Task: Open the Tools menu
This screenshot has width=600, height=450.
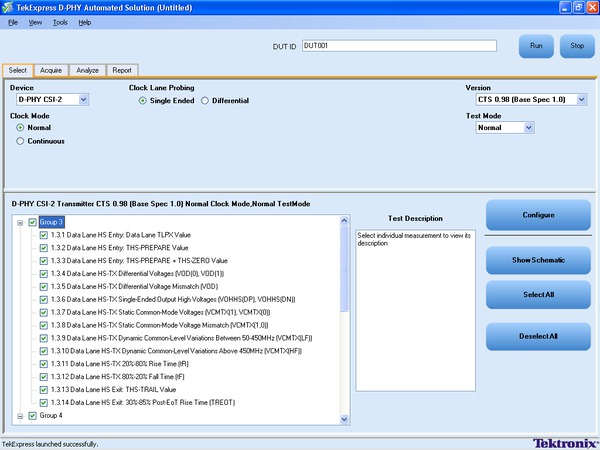Action: point(60,21)
